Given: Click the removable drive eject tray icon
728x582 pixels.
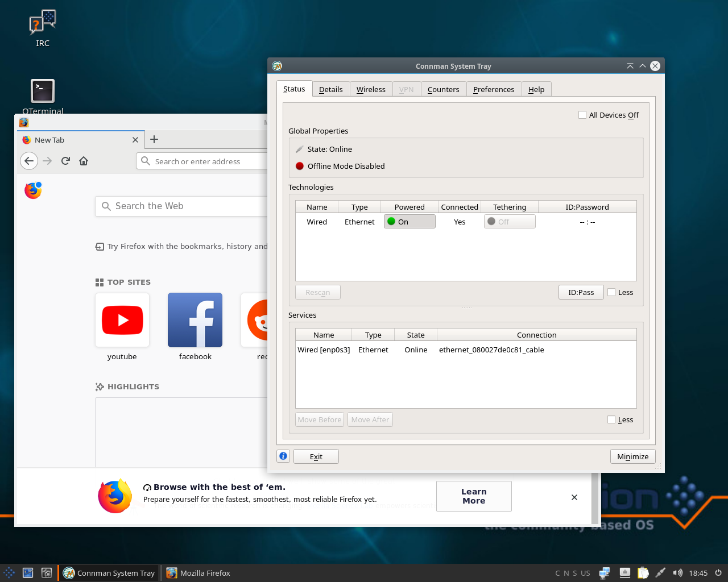Looking at the screenshot, I should [624, 573].
